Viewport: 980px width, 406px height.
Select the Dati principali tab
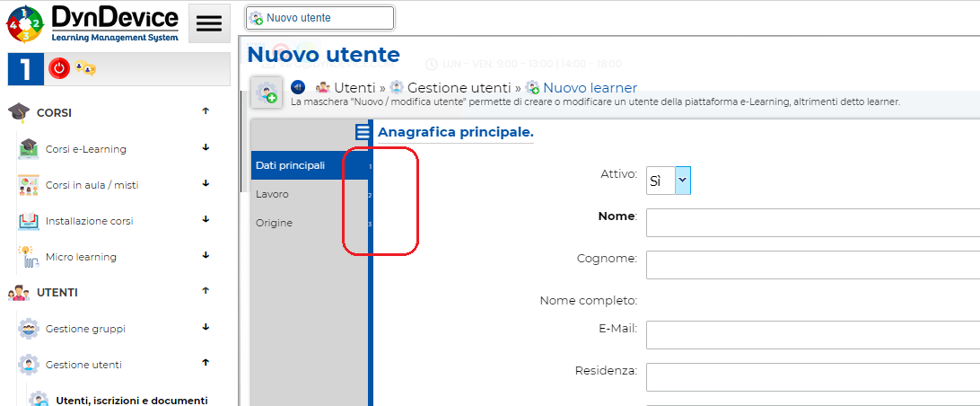(x=290, y=165)
